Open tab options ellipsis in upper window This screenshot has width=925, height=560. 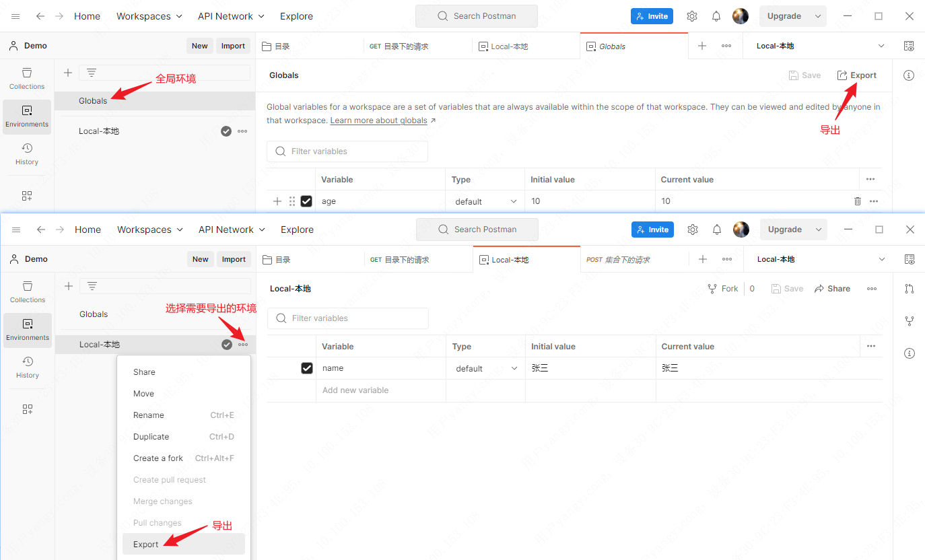pyautogui.click(x=726, y=46)
